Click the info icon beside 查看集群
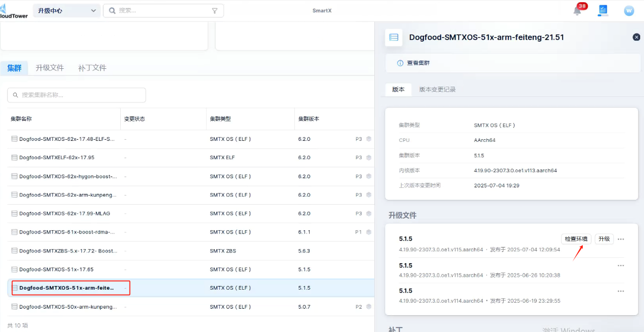This screenshot has width=644, height=332. [x=400, y=63]
